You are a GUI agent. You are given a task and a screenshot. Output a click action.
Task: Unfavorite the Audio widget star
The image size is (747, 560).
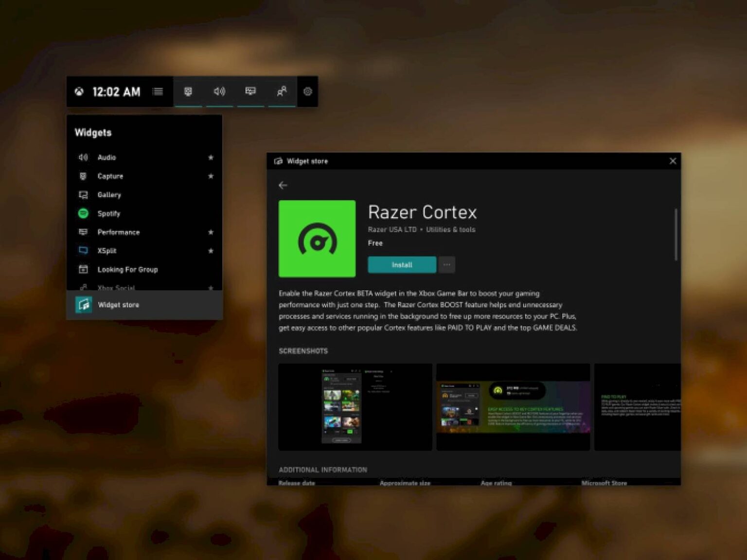(211, 157)
